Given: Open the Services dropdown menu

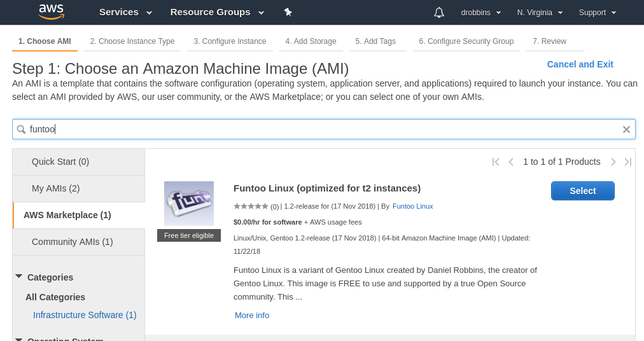Looking at the screenshot, I should [x=125, y=12].
